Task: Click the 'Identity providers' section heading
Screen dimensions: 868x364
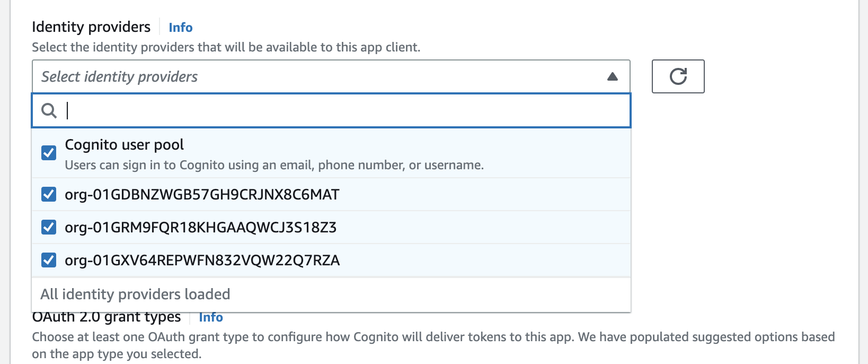Action: tap(91, 27)
